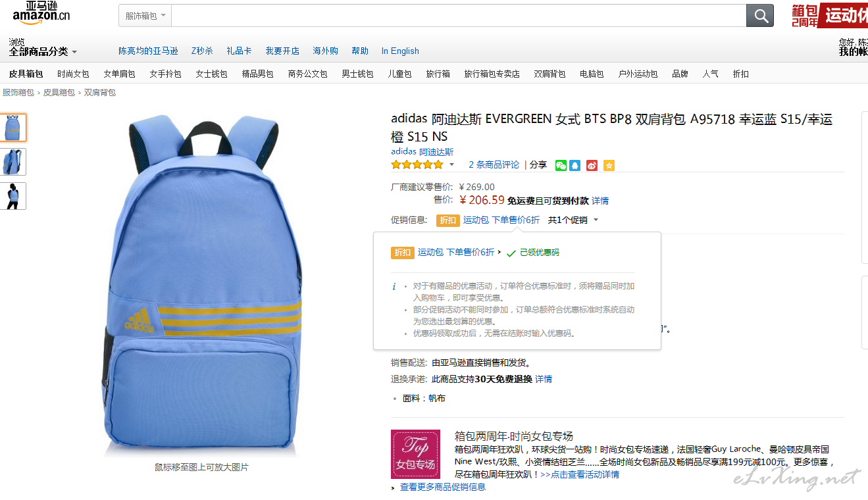Image resolution: width=868 pixels, height=500 pixels.
Task: Go to the Amazon.cn logo homepage
Action: tap(41, 13)
